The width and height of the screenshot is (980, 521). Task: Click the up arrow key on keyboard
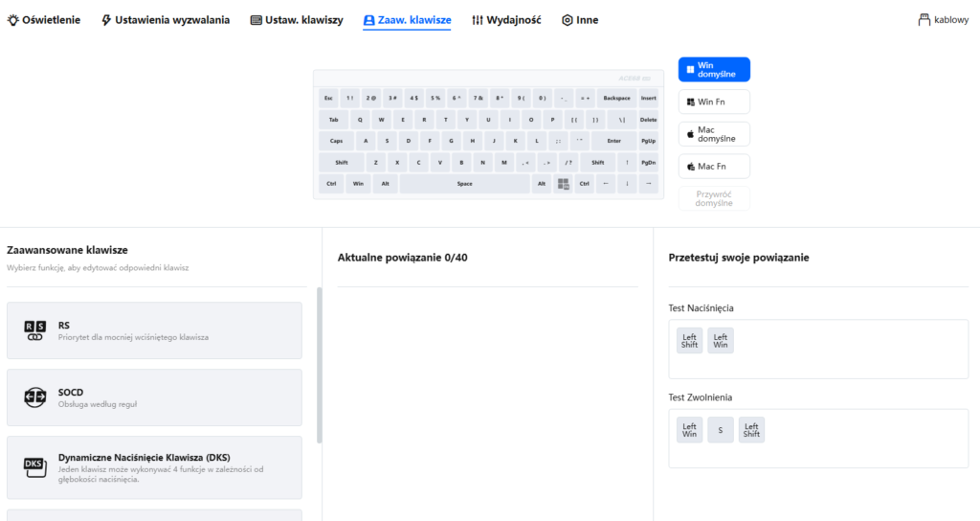click(x=627, y=163)
